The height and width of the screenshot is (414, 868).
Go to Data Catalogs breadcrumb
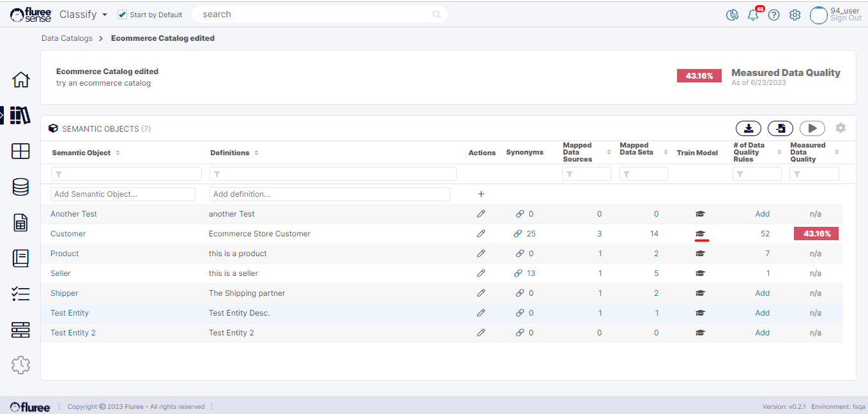67,38
